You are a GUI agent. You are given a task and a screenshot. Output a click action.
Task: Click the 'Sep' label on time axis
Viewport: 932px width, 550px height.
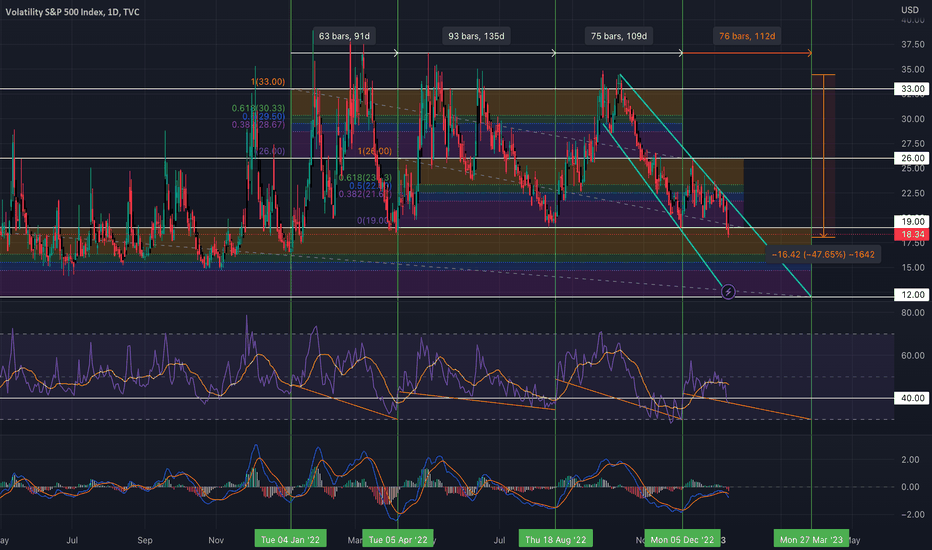[x=144, y=540]
